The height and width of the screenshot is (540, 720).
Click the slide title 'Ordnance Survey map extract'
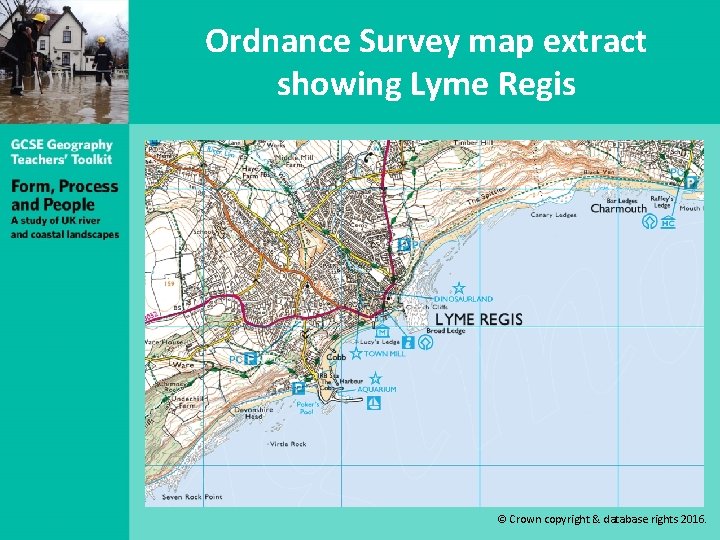point(426,41)
